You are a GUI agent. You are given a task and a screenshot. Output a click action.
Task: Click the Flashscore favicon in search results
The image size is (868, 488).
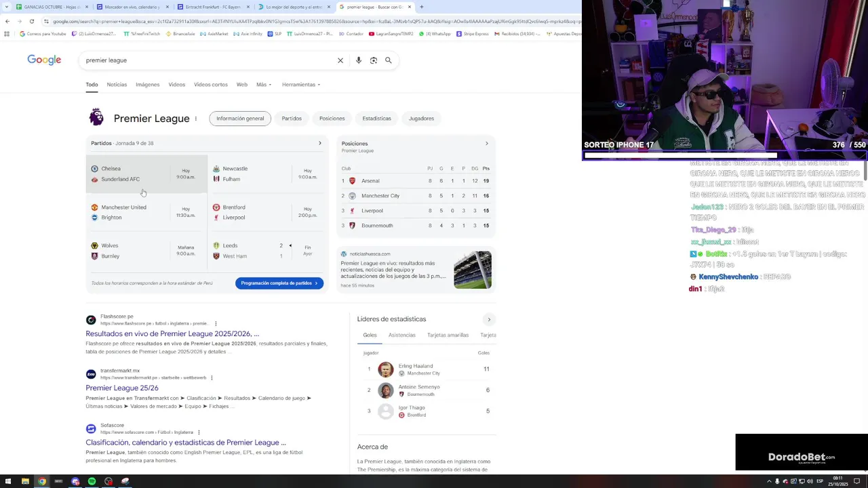click(x=91, y=320)
